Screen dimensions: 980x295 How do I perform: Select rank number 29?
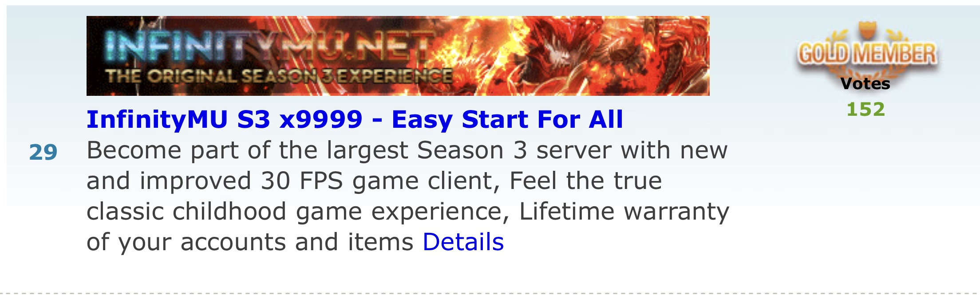click(x=43, y=153)
